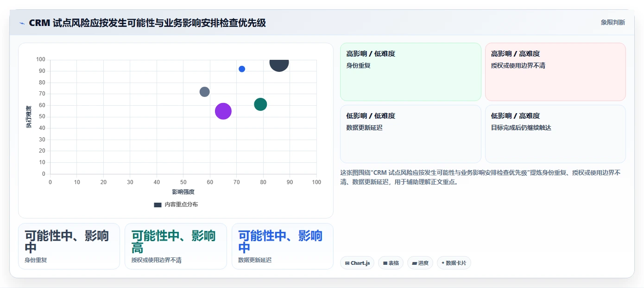Select the teal green bubble in the chart
644x288 pixels.
[260, 104]
